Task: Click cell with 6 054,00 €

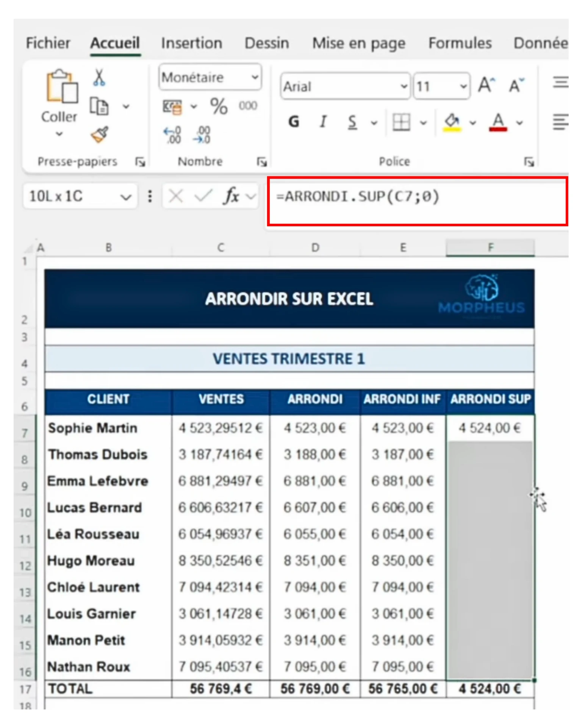Action: tap(403, 534)
